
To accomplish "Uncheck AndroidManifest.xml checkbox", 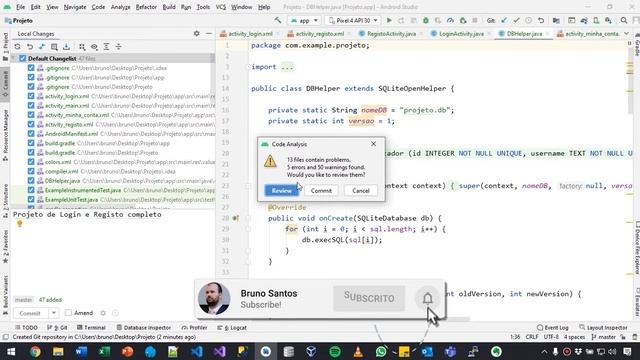I will (31, 134).
